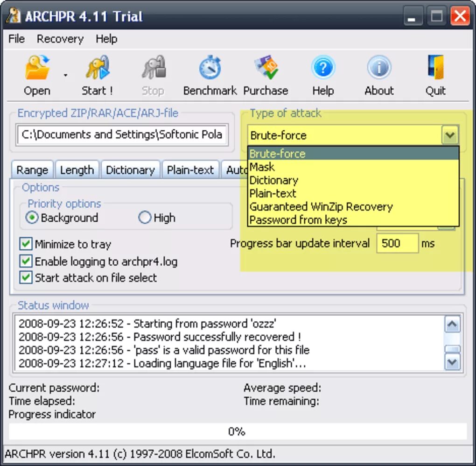
Task: Click the Time remaining label
Action: 281,401
